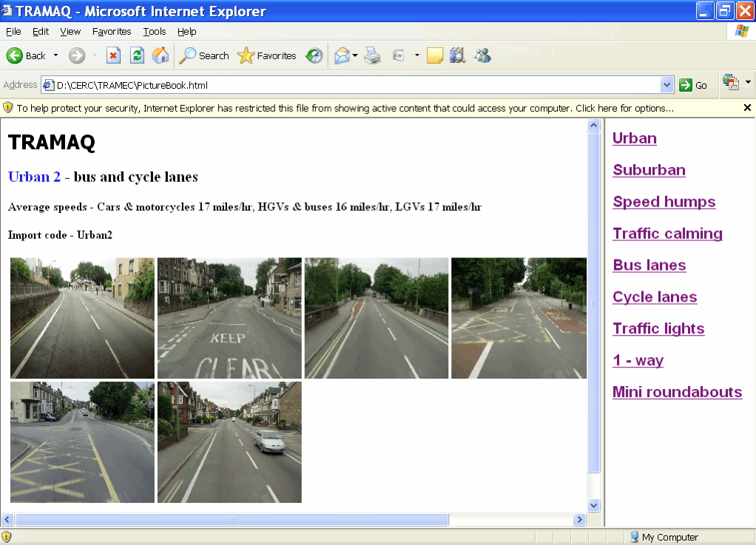
Task: Expand the Back history dropdown arrow
Action: [x=55, y=55]
